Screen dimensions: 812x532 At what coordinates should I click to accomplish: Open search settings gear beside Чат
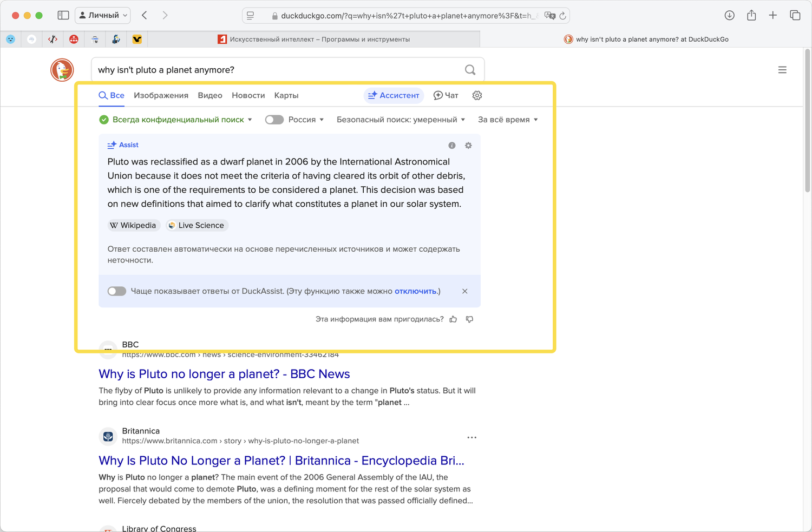[477, 95]
